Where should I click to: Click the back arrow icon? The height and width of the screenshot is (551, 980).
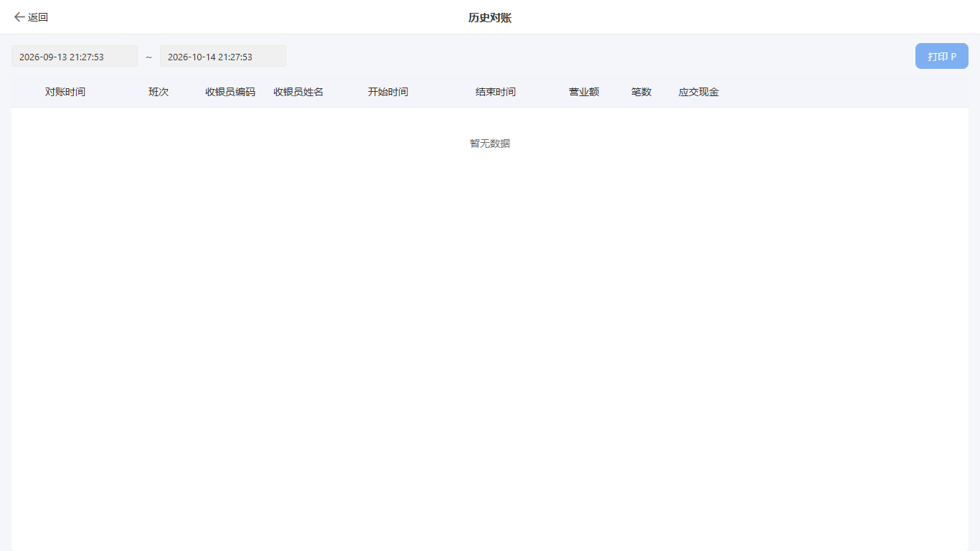[x=19, y=17]
